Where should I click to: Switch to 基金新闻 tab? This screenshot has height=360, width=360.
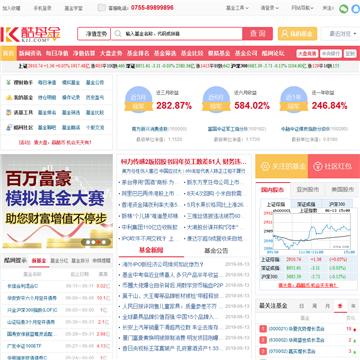[x=151, y=250]
